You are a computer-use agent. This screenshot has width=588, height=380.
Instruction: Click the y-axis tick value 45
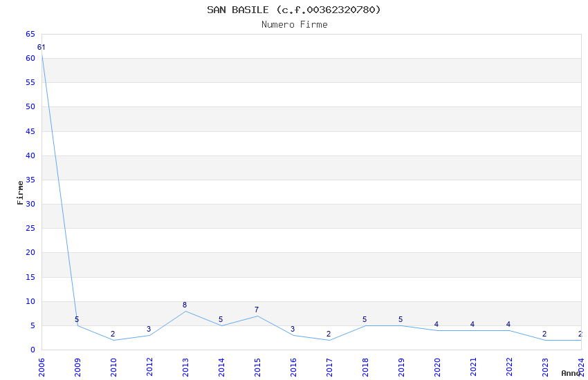pyautogui.click(x=30, y=131)
